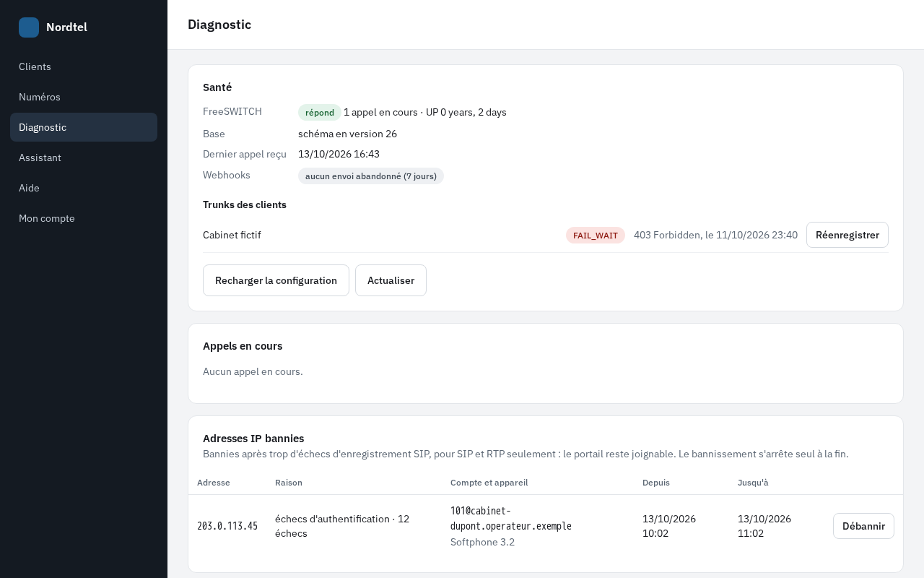Click the Actualiser button
This screenshot has width=924, height=578.
coord(391,280)
